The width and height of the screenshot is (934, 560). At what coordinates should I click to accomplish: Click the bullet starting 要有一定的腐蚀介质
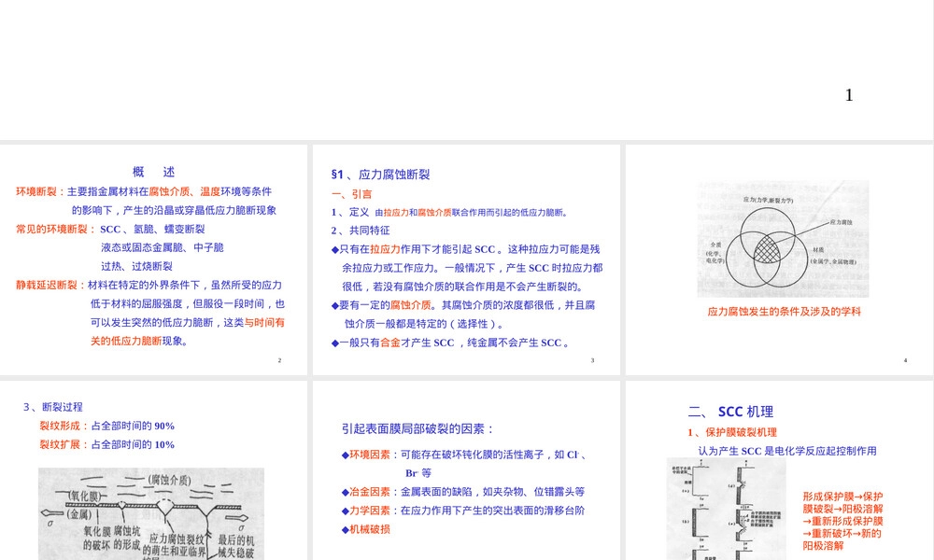[463, 315]
